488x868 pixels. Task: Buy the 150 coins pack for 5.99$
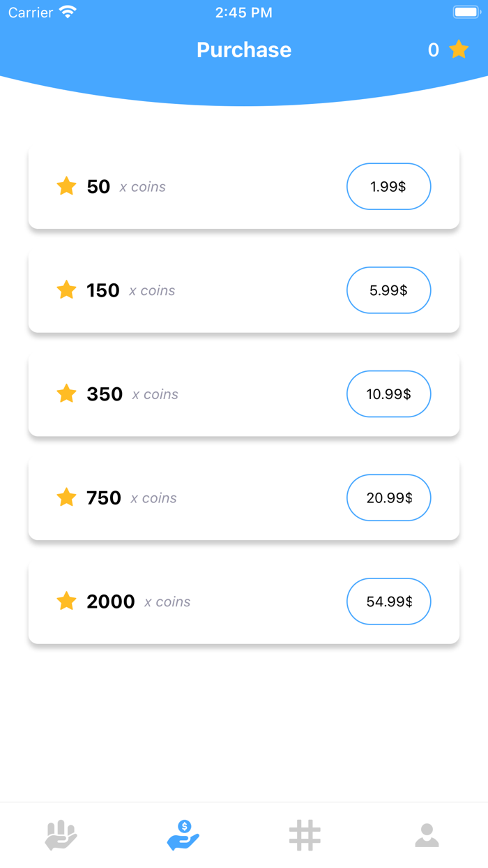(388, 290)
